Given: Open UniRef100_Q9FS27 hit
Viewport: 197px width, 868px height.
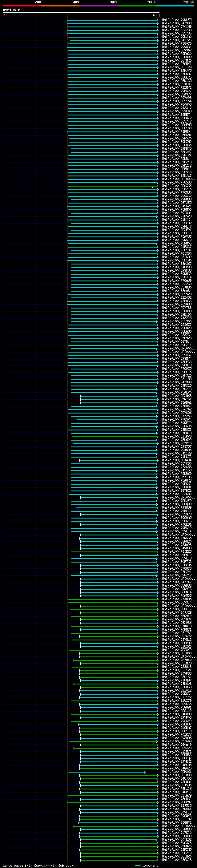Looking at the screenshot, I should tap(177, 91).
